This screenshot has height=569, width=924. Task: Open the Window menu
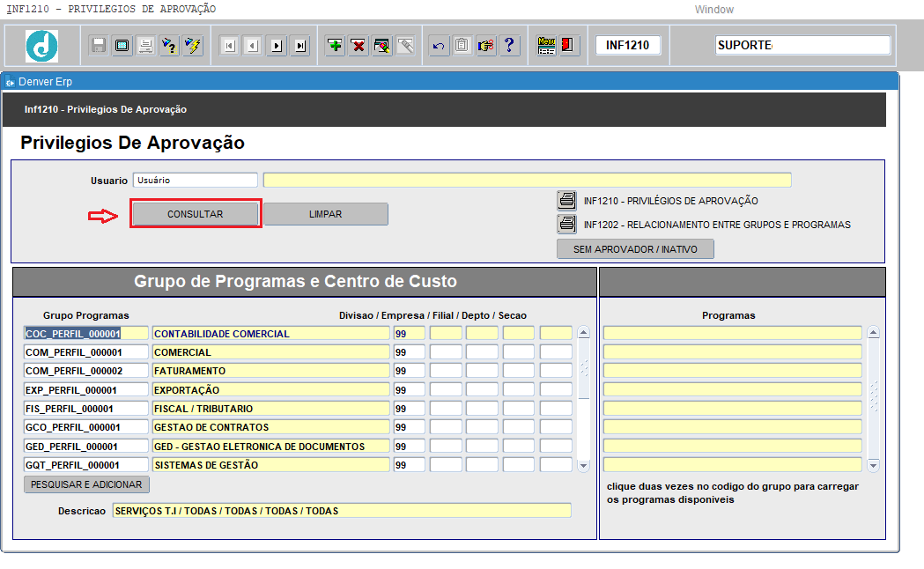pos(713,10)
